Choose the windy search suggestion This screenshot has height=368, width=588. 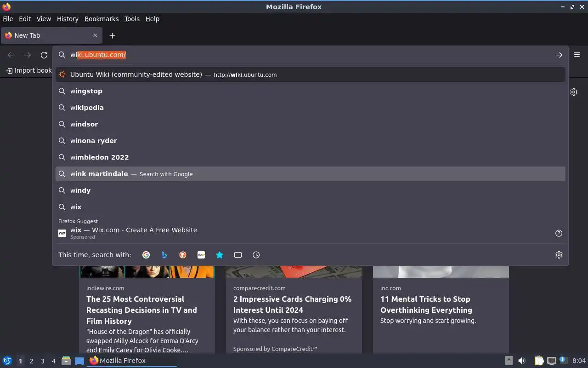pyautogui.click(x=310, y=190)
